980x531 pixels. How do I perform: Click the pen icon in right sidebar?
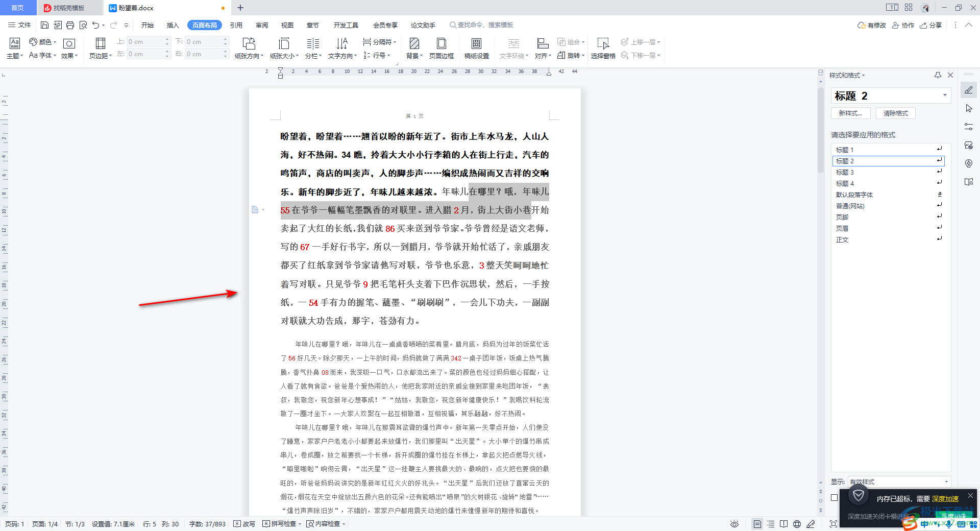(969, 90)
